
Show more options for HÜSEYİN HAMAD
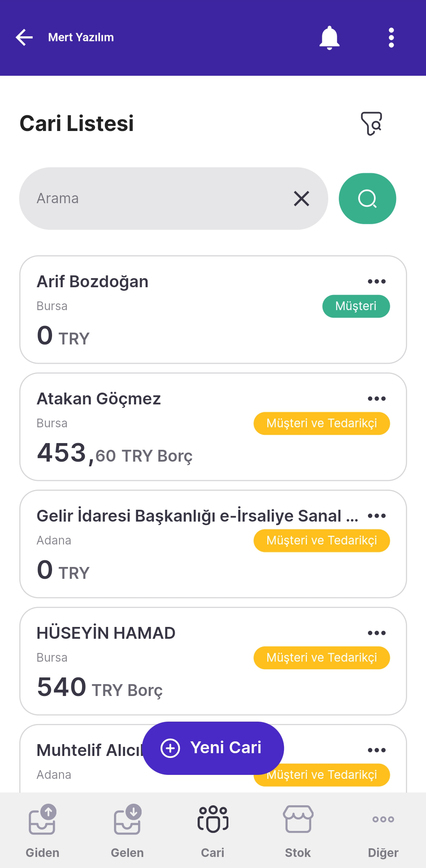tap(376, 633)
